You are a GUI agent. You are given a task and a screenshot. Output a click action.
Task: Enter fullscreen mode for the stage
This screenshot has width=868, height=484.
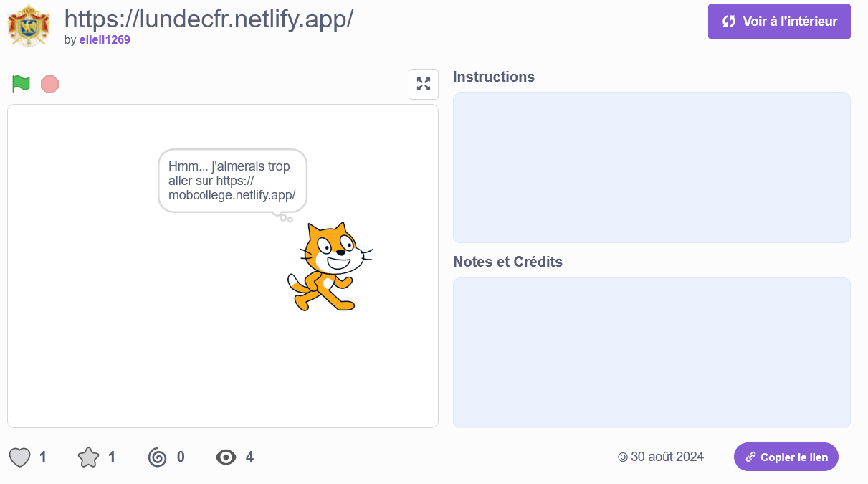424,84
